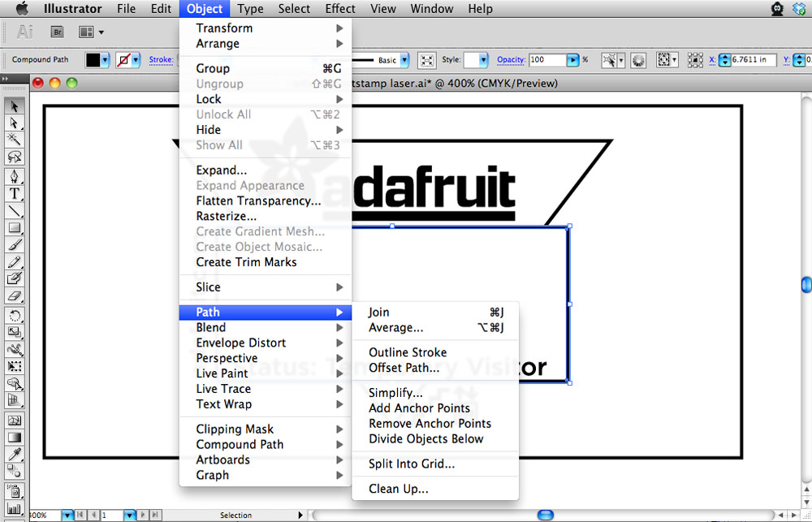This screenshot has height=522, width=812.
Task: Expand the status bar Selection popup arrow
Action: click(x=300, y=516)
